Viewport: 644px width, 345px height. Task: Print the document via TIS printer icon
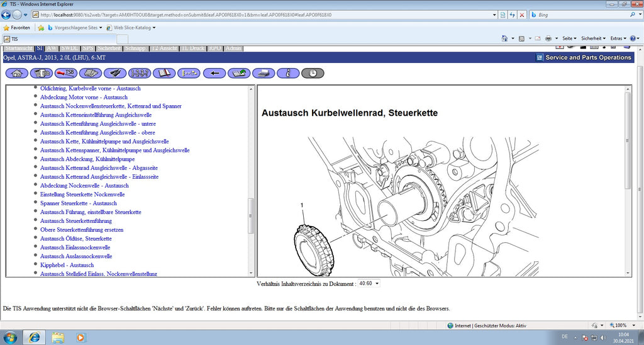pyautogui.click(x=264, y=73)
